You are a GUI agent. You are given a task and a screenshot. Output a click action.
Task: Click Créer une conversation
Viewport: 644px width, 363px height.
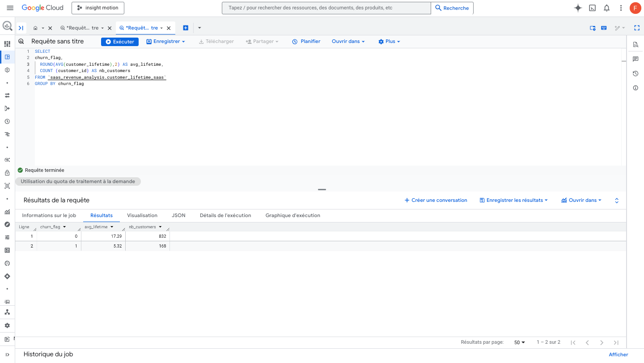click(436, 201)
